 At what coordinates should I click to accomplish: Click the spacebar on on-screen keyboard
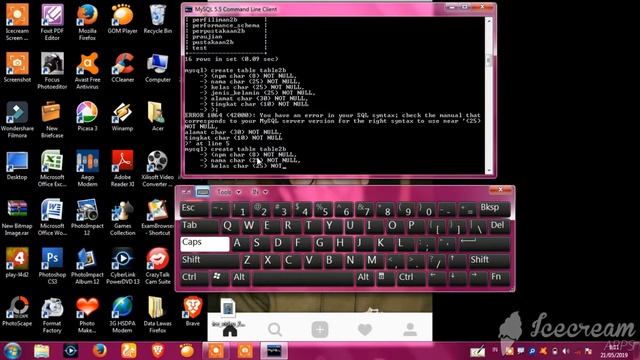coord(303,278)
